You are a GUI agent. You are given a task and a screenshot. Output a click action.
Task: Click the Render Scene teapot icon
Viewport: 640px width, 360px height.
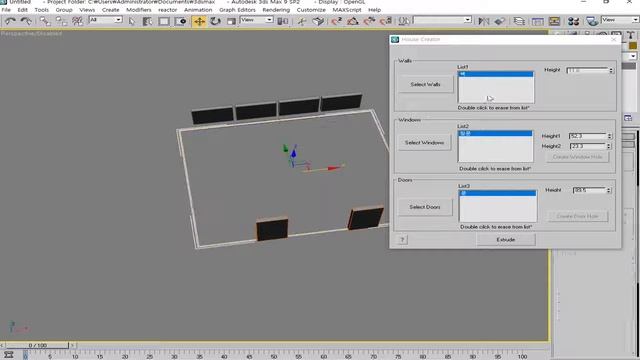pyautogui.click(x=592, y=21)
